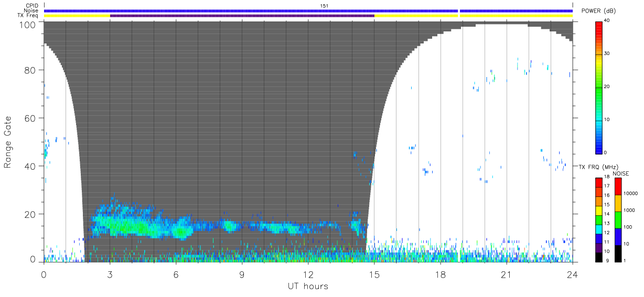644x297 pixels.
Task: Click the red segment of NOISE color bar
Action: [618, 187]
